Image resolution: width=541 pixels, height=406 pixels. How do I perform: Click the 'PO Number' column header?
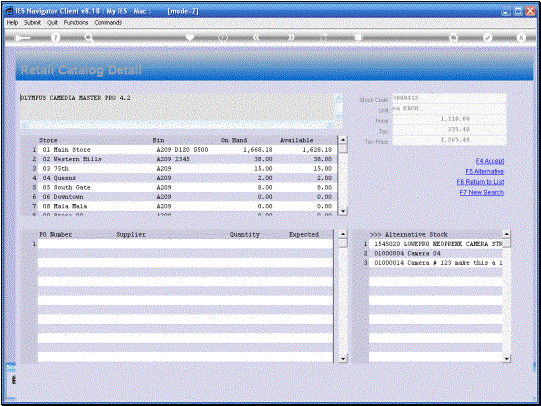point(56,235)
